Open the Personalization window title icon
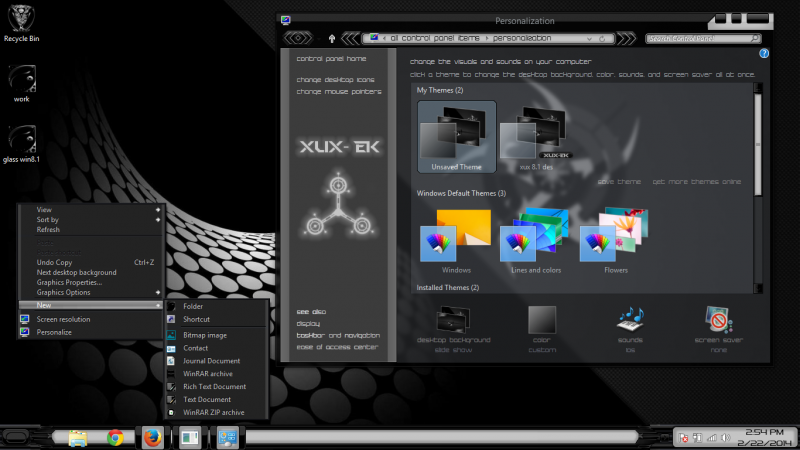 pos(286,20)
